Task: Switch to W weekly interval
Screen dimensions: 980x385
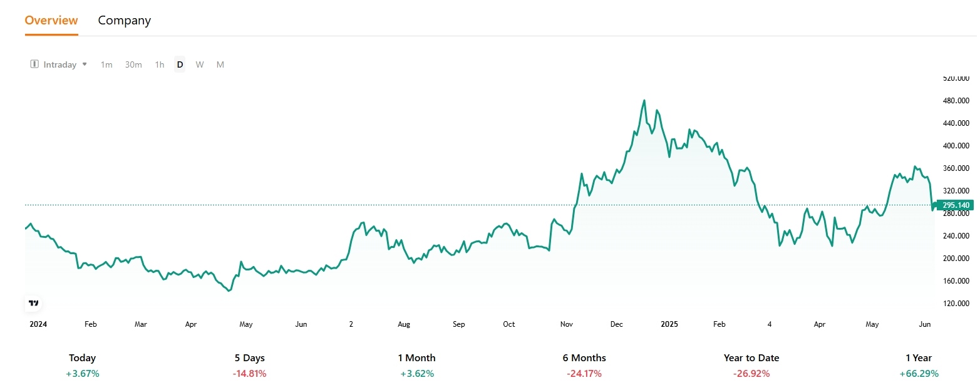Action: 200,64
